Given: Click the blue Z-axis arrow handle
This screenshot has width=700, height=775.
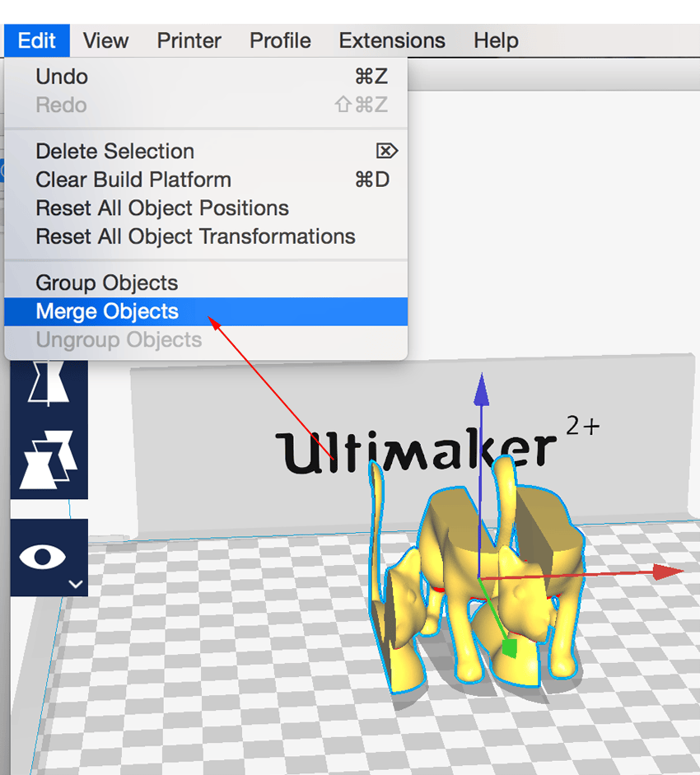Looking at the screenshot, I should click(x=482, y=390).
